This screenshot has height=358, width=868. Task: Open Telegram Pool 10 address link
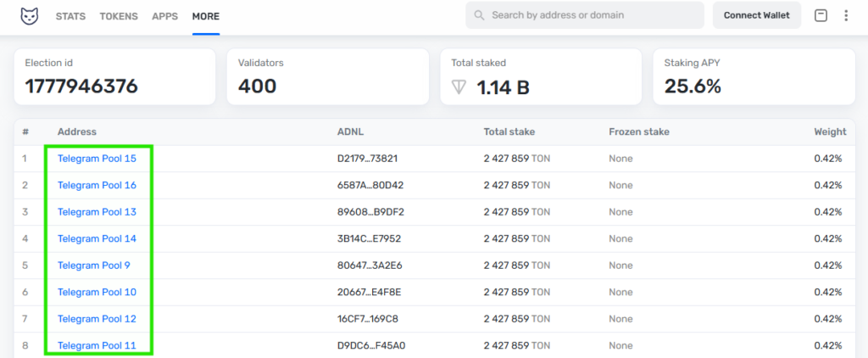click(x=97, y=292)
